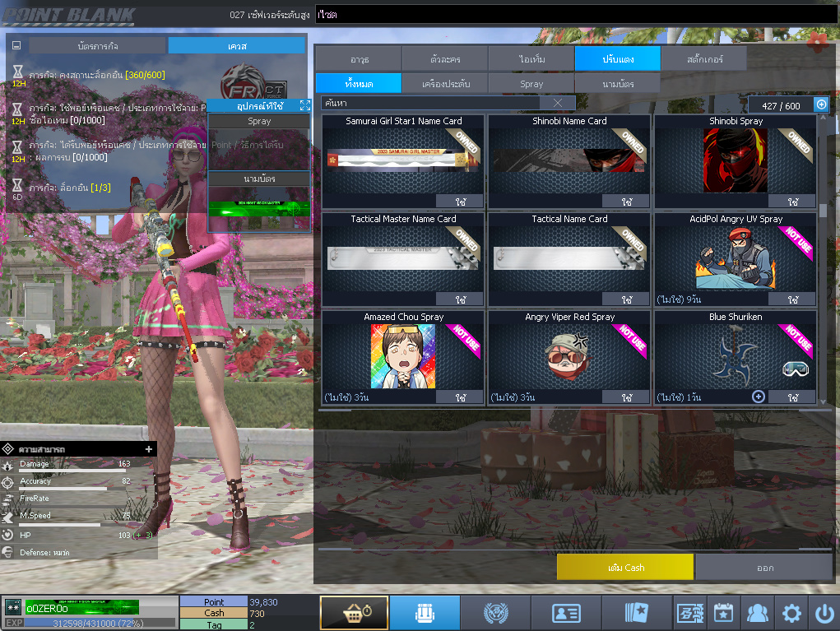Open the star cards collection icon

point(636,613)
